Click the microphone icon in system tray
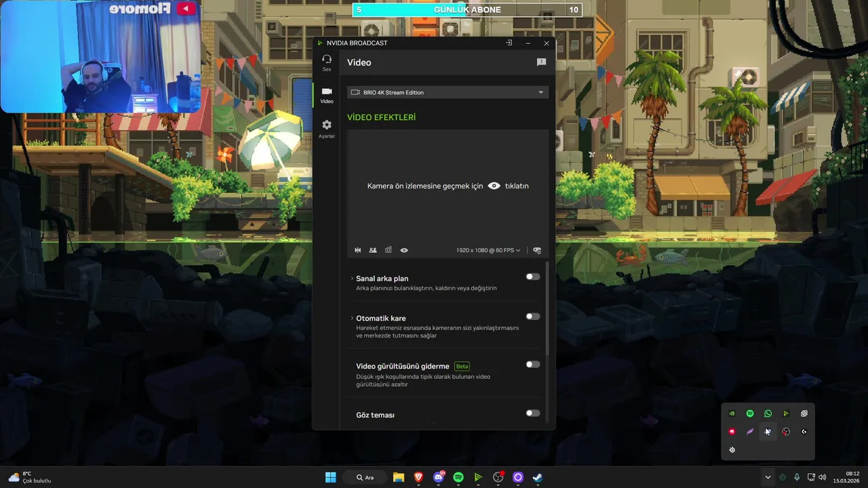This screenshot has width=868, height=488. coord(797,477)
